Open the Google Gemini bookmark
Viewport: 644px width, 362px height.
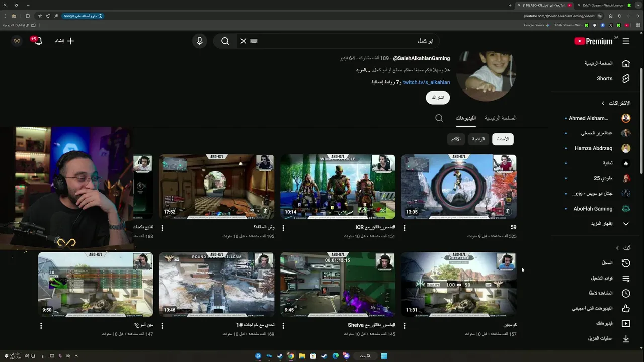click(537, 25)
